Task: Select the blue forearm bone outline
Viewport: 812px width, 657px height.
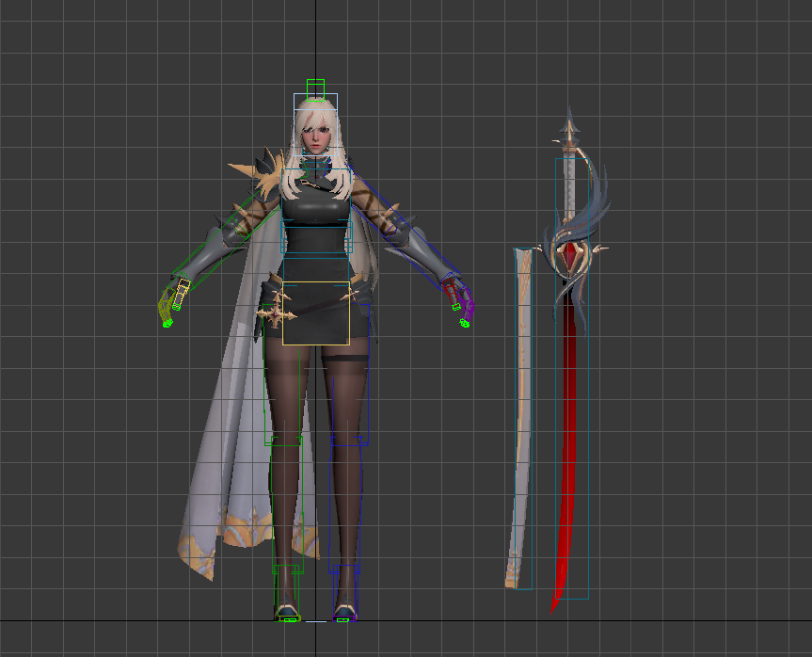Action: tap(424, 256)
